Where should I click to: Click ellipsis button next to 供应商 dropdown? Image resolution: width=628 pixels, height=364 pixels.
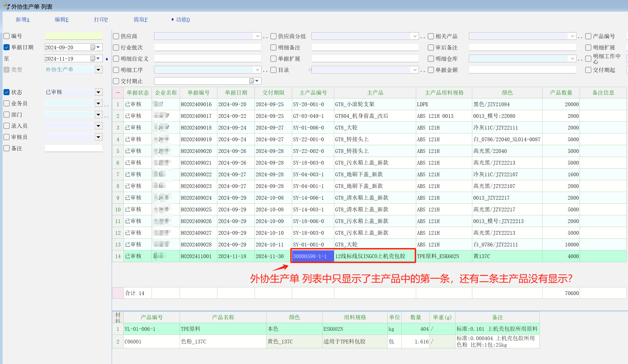tap(265, 37)
